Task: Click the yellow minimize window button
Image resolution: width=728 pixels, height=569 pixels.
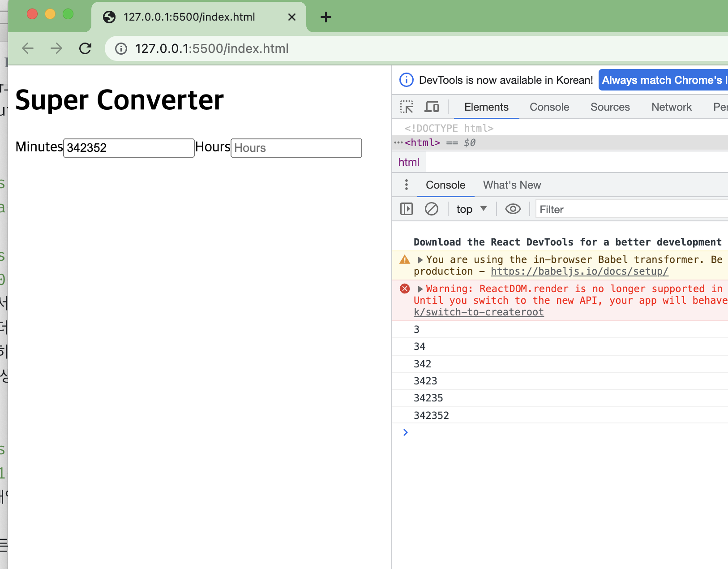Action: pyautogui.click(x=50, y=14)
